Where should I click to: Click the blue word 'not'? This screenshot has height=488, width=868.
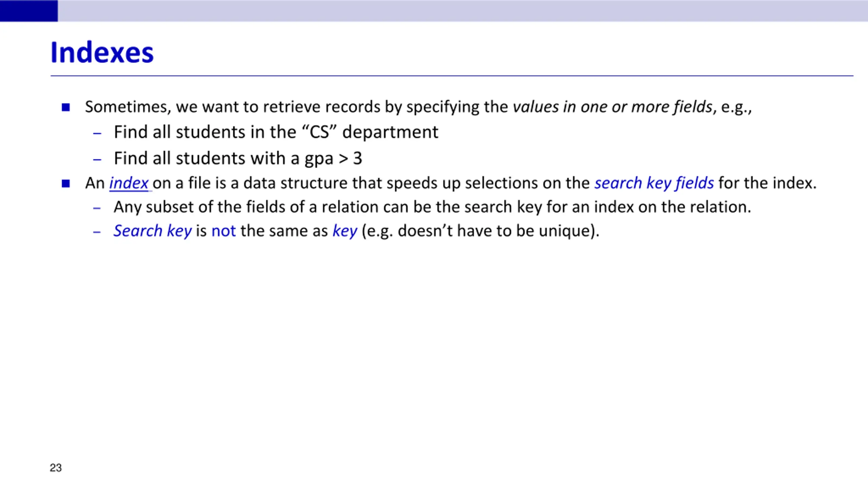click(x=223, y=231)
